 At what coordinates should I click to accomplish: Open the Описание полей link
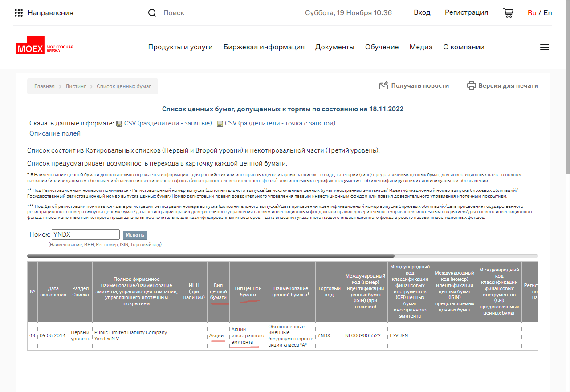[x=55, y=133]
